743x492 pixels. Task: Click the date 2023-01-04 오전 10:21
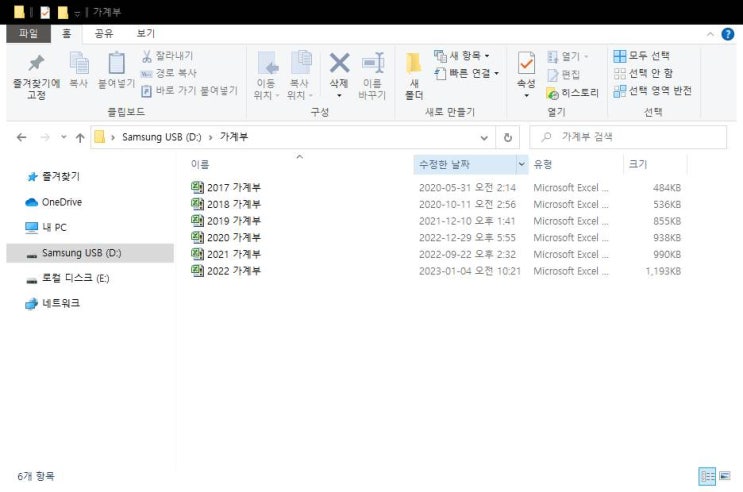[x=470, y=271]
